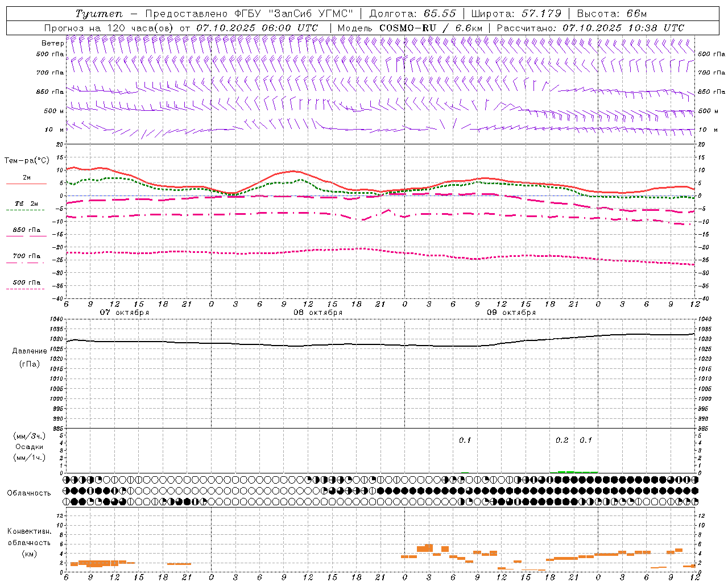Click the 700 гПа temperature legend label
This screenshot has width=728, height=582.
pos(26,256)
